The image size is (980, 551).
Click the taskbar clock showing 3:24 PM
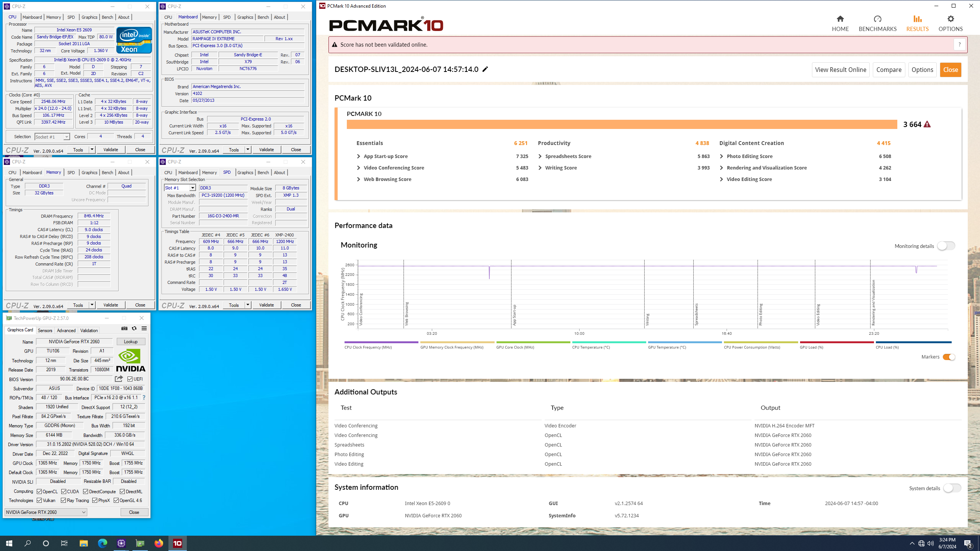tap(947, 543)
